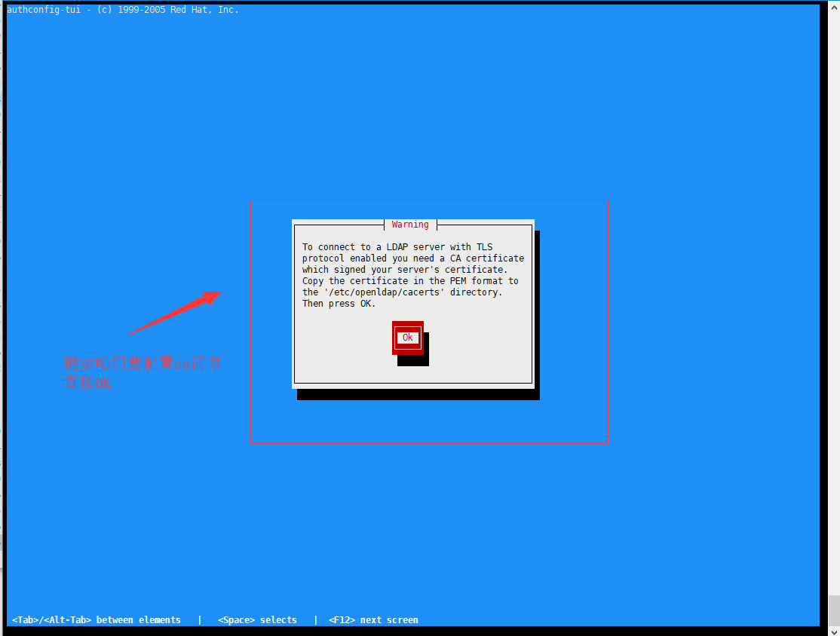Select the authconfig-tui copyright header text

(x=123, y=10)
